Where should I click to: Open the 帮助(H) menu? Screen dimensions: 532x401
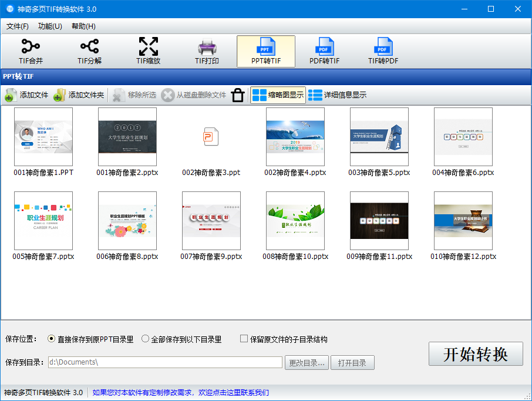pos(83,26)
